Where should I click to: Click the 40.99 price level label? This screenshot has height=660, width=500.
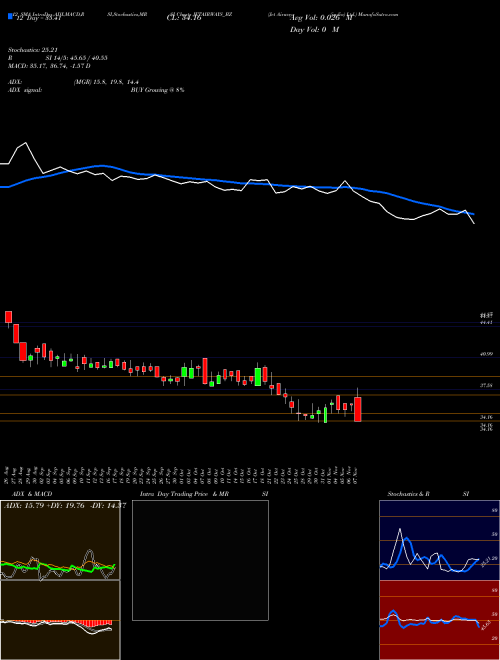[x=486, y=354]
